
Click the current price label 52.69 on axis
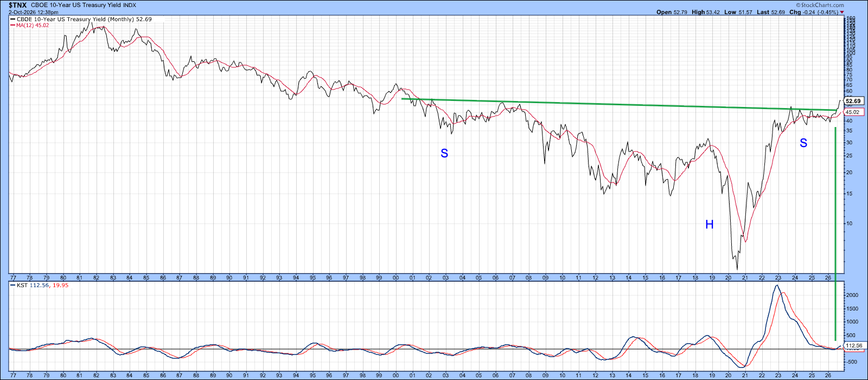pos(853,102)
